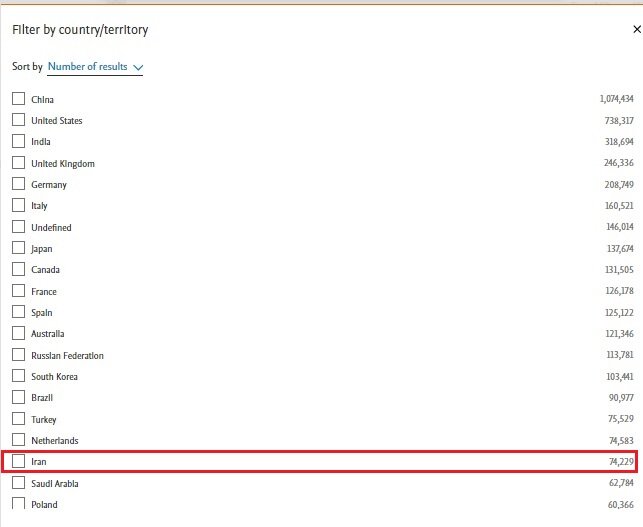The width and height of the screenshot is (643, 527).
Task: Select the Undefined country checkbox
Action: click(x=18, y=227)
